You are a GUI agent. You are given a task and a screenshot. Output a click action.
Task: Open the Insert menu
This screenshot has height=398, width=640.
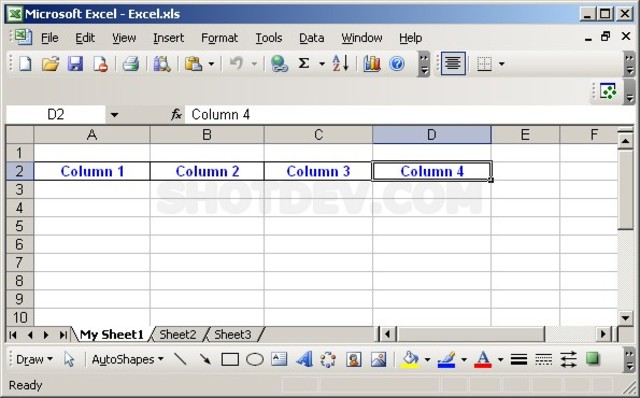click(169, 38)
